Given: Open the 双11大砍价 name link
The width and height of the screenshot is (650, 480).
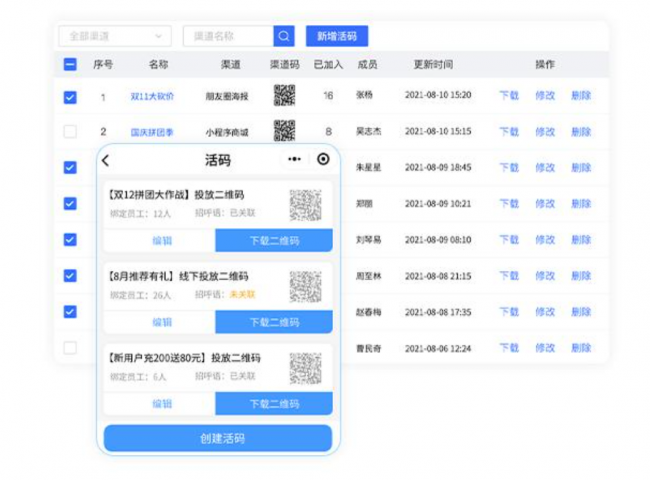Looking at the screenshot, I should 152,97.
